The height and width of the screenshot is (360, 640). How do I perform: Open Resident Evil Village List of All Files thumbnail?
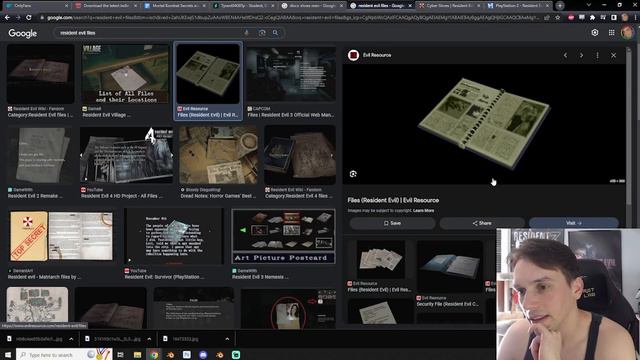pyautogui.click(x=125, y=74)
